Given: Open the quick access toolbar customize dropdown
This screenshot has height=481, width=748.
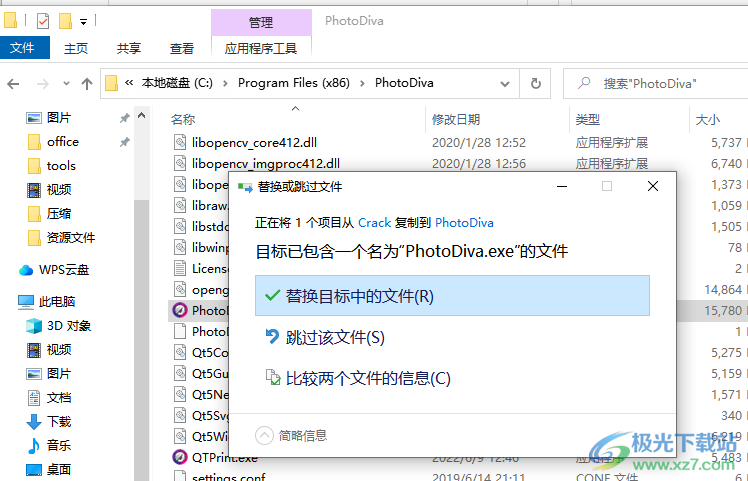Looking at the screenshot, I should coord(83,22).
